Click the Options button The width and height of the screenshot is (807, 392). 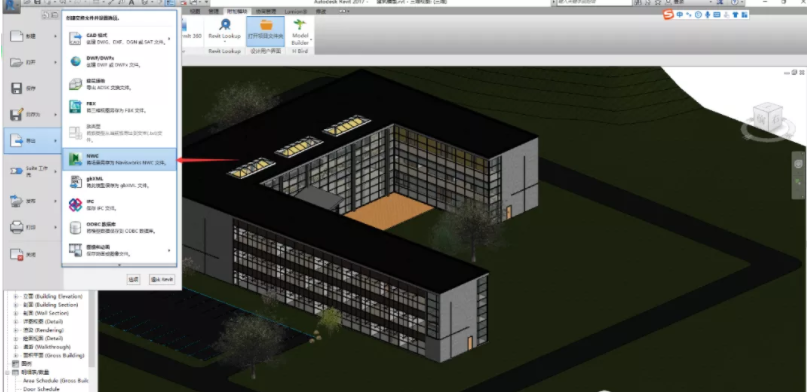click(134, 279)
